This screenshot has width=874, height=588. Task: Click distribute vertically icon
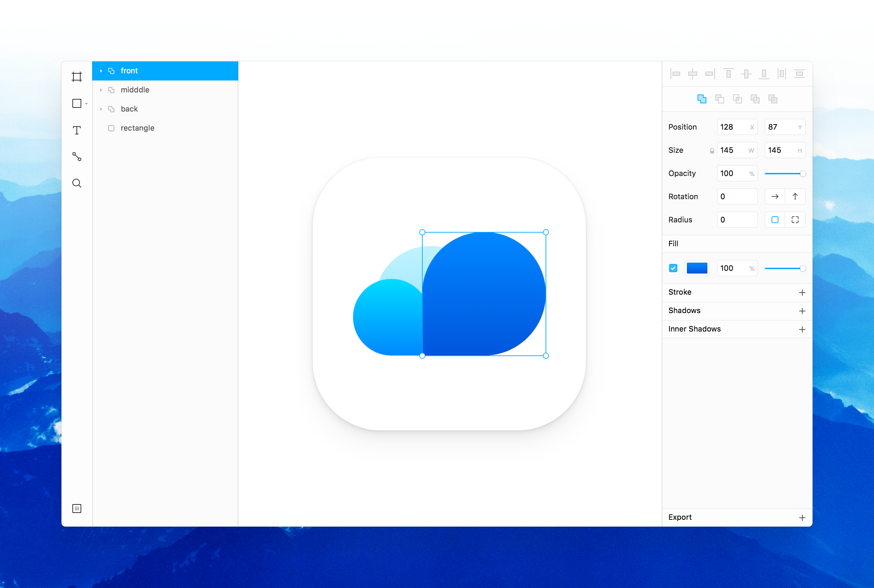coord(799,74)
